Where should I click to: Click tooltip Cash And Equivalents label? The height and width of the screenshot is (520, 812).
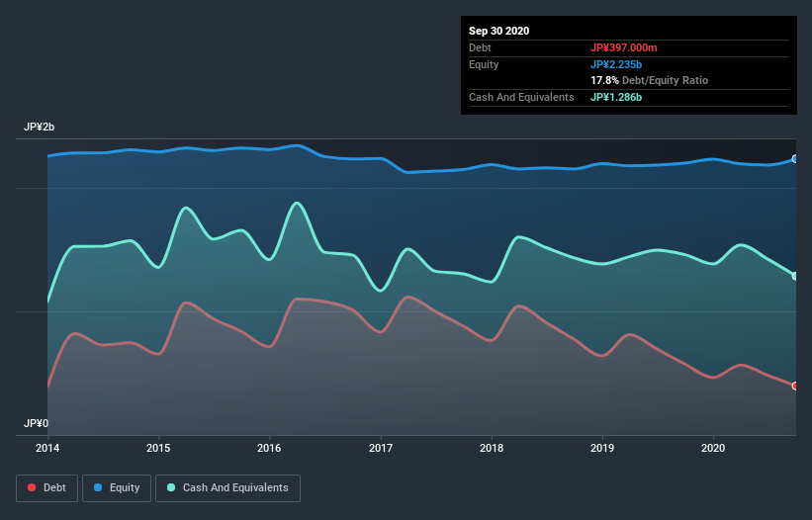point(521,97)
